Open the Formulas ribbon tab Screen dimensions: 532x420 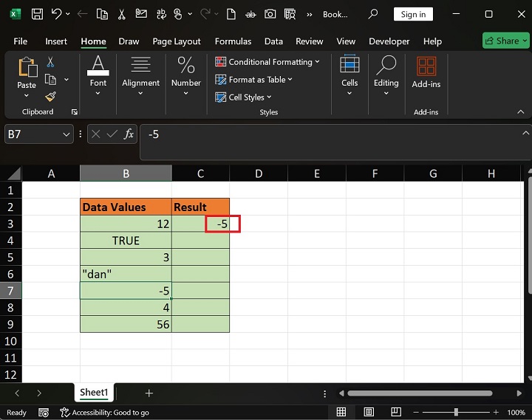(233, 41)
